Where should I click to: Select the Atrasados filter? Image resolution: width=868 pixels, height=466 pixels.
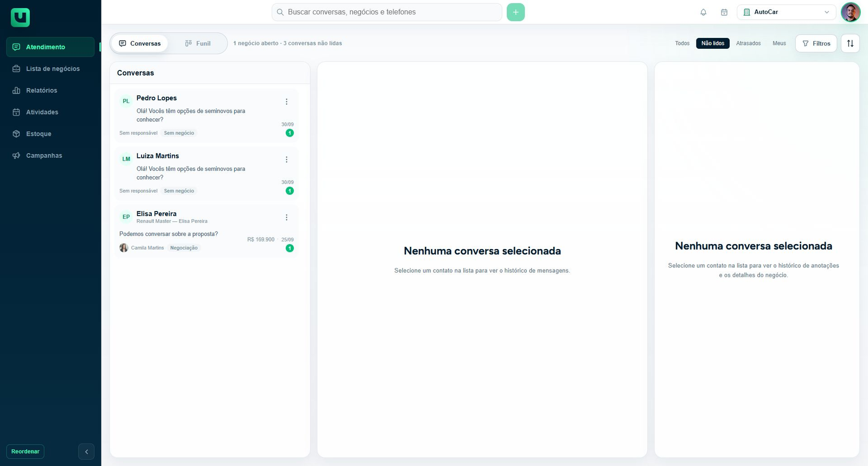coord(748,43)
